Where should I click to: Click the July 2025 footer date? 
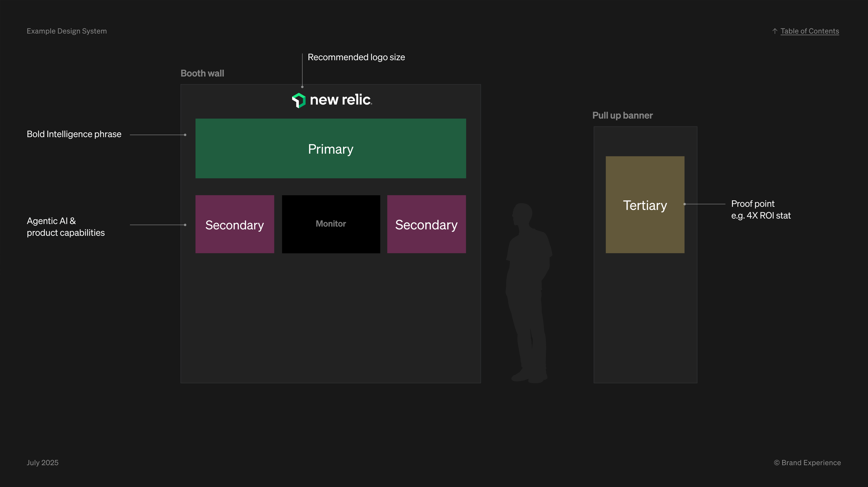pyautogui.click(x=42, y=462)
